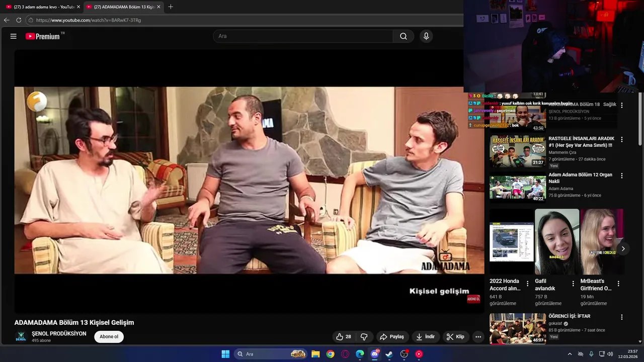Image resolution: width=644 pixels, height=362 pixels.
Task: Open options for 'ÖĞRENCİ İŞİ: İFTAR' video
Action: coord(621,317)
